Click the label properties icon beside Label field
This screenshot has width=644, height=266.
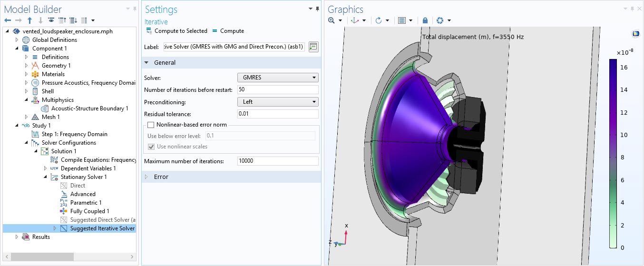click(313, 47)
